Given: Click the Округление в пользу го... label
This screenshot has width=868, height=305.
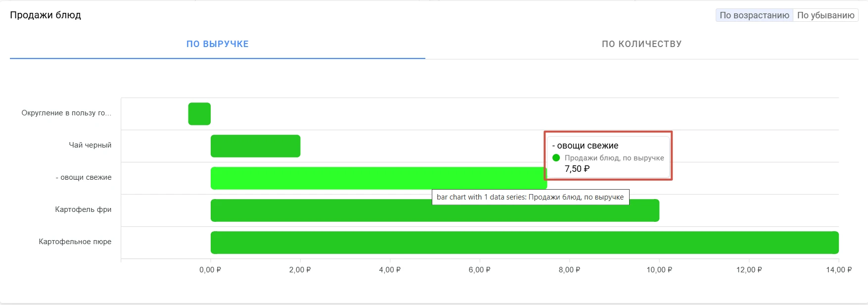Looking at the screenshot, I should pyautogui.click(x=66, y=113).
